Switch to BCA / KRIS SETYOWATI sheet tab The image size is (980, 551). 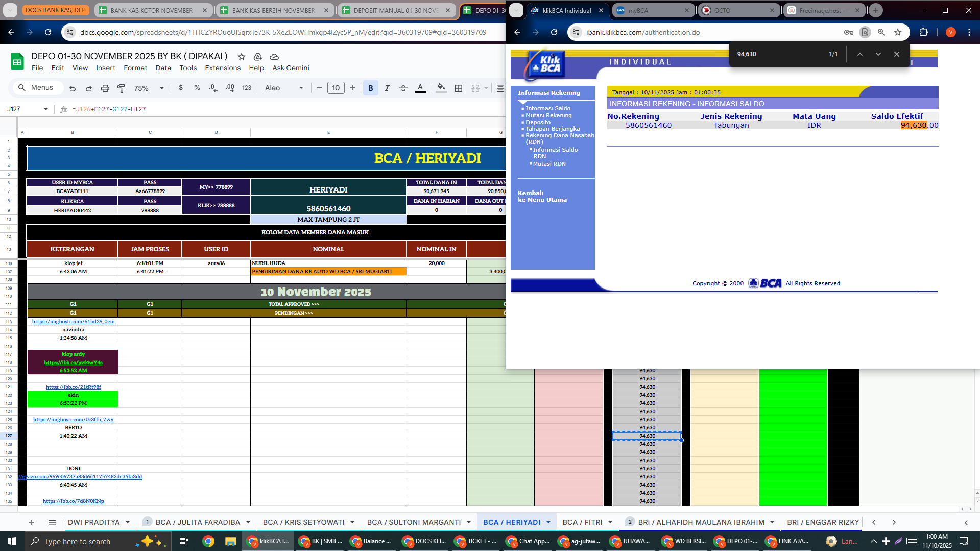pyautogui.click(x=303, y=522)
